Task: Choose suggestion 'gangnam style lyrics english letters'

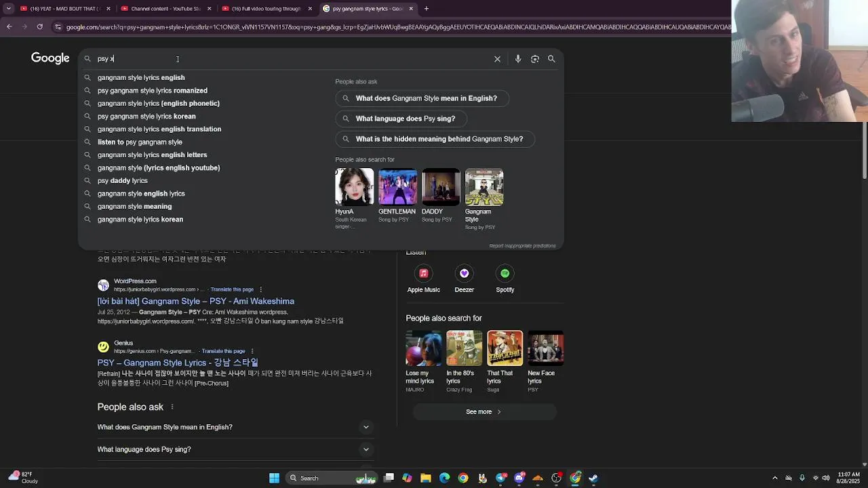Action: pos(152,155)
